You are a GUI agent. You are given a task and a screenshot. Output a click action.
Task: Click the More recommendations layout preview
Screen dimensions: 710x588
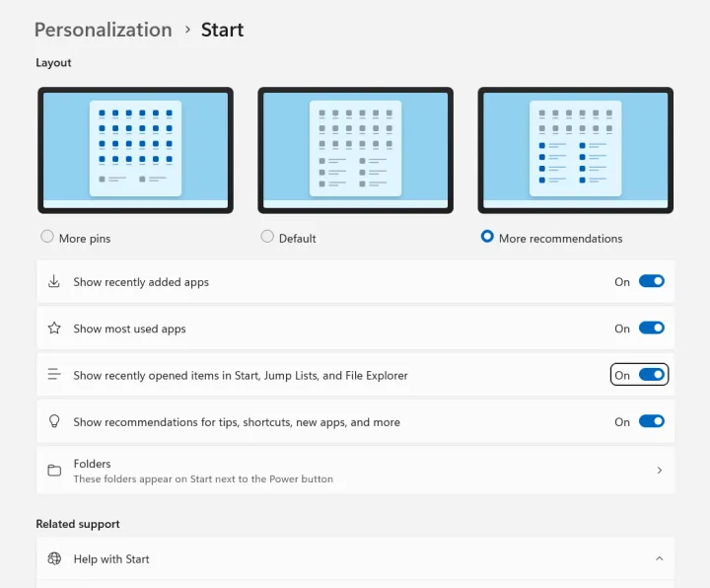[575, 149]
